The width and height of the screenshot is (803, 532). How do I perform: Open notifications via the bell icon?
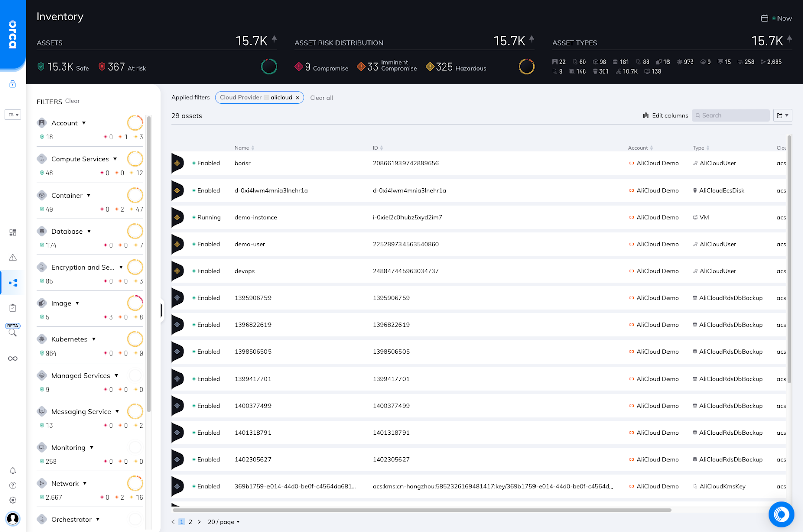tap(13, 471)
